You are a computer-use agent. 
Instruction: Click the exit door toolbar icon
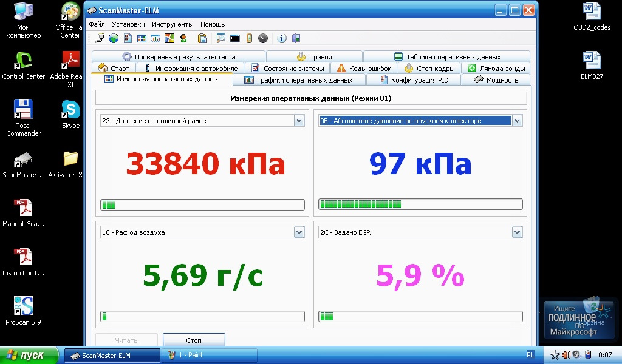coord(296,38)
